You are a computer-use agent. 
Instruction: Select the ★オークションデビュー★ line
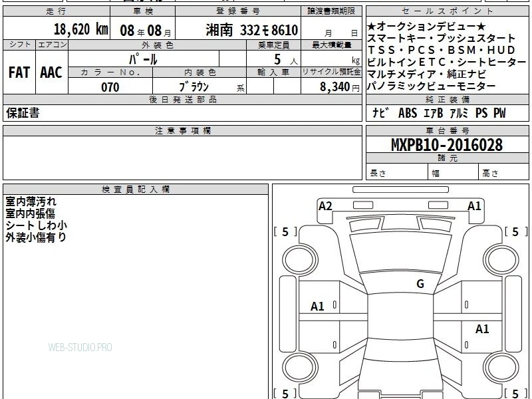[x=426, y=26]
